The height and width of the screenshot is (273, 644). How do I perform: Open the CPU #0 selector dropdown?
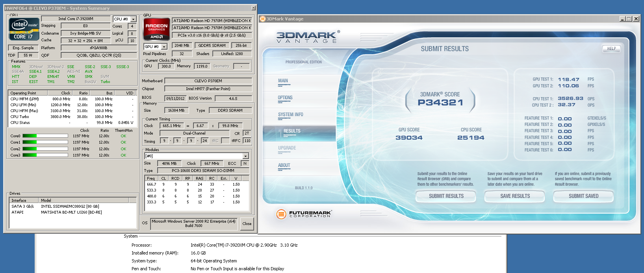(134, 19)
